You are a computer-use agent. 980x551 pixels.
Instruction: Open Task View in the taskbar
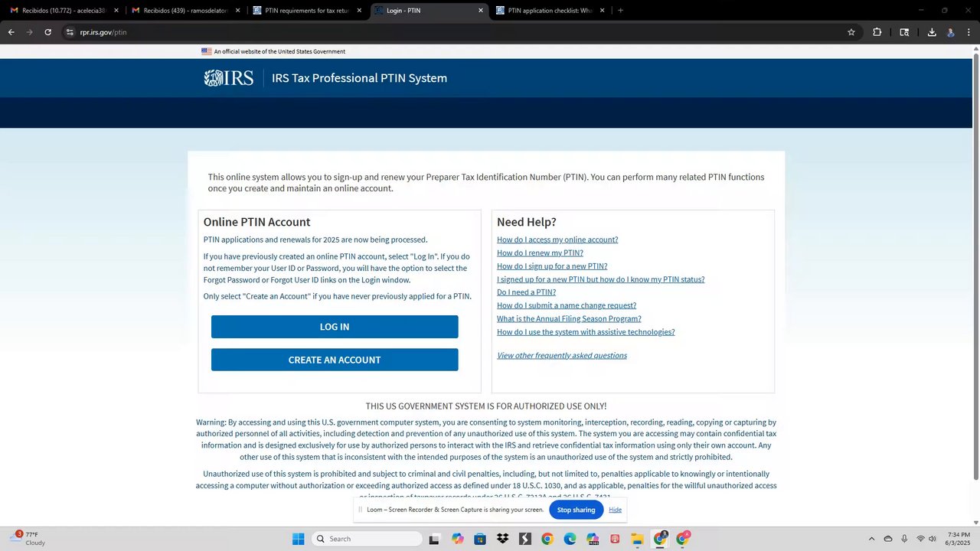pyautogui.click(x=434, y=539)
